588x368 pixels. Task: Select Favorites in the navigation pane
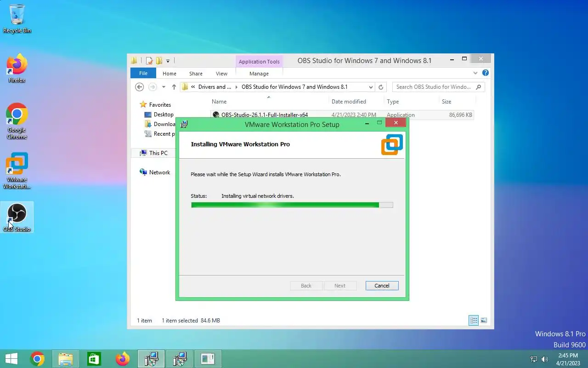point(160,105)
